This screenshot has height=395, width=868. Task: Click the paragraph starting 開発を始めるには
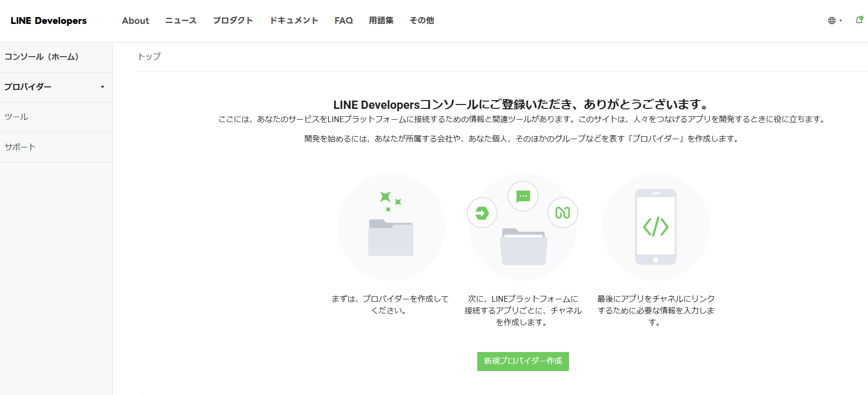pyautogui.click(x=522, y=139)
